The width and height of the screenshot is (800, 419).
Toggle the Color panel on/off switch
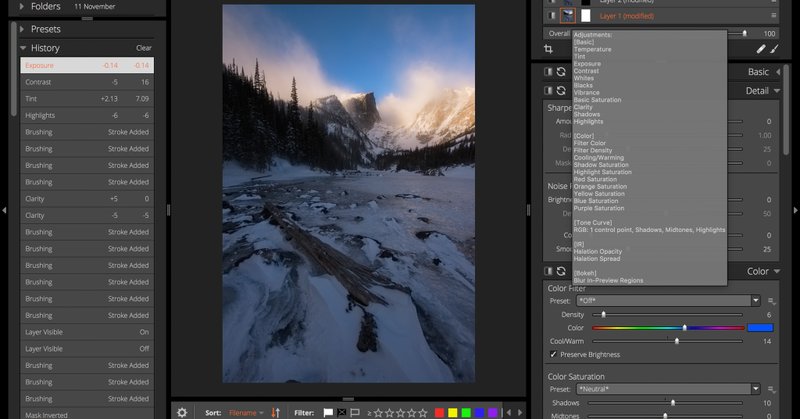(x=548, y=271)
